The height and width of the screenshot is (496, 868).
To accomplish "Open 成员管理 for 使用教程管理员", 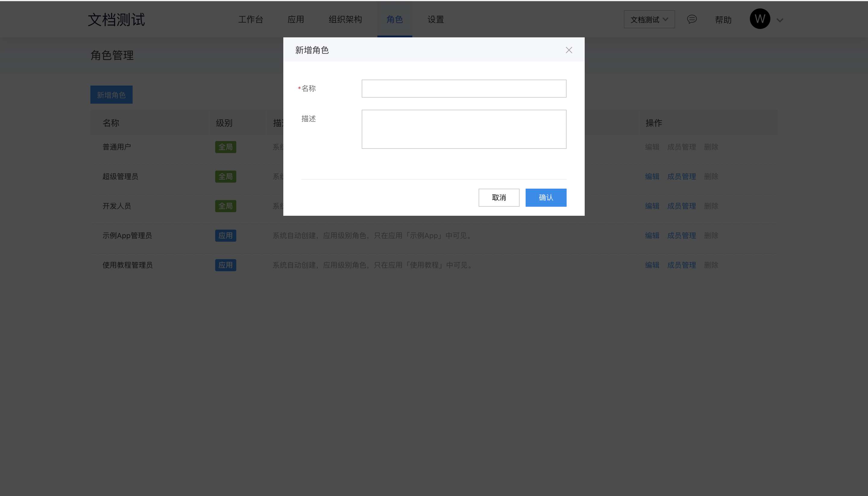I will point(681,265).
